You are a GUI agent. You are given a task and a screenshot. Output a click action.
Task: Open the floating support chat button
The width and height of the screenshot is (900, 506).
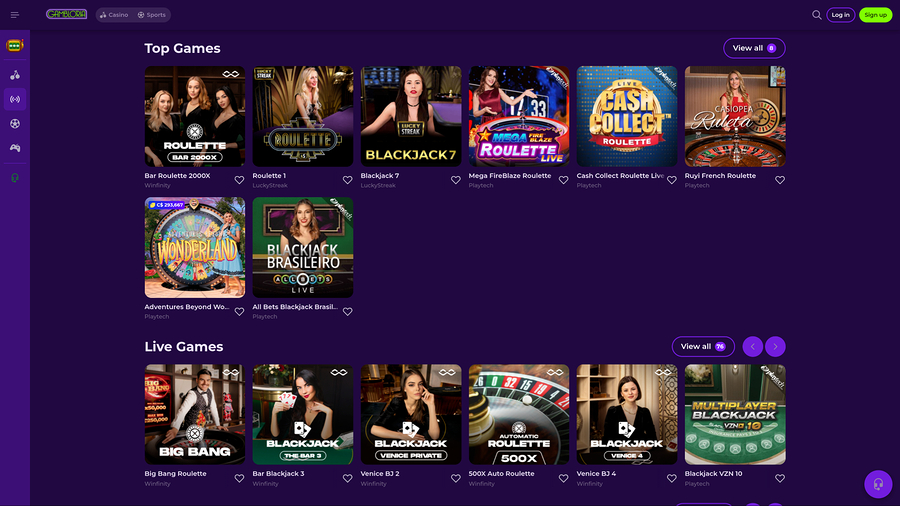(878, 484)
